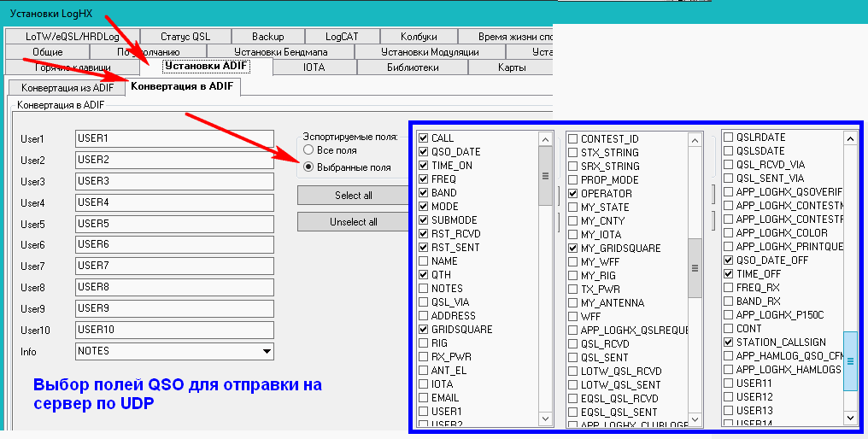The width and height of the screenshot is (868, 439).
Task: Enable the NAME field checkbox
Action: coord(424,261)
